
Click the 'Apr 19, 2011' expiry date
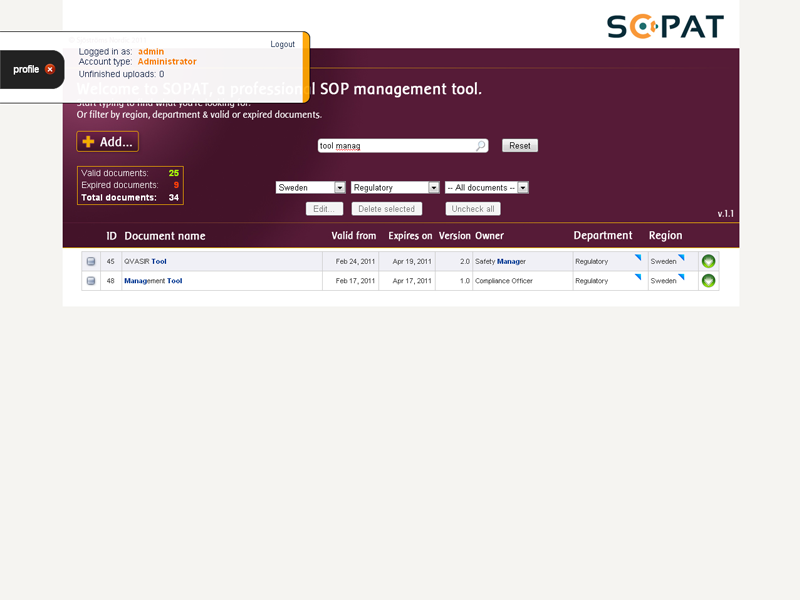click(x=412, y=261)
